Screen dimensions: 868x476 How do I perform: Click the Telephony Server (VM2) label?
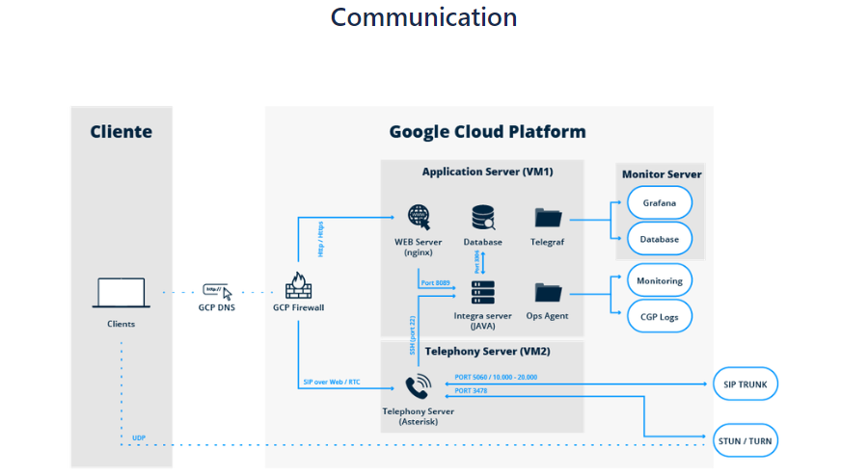(x=487, y=352)
